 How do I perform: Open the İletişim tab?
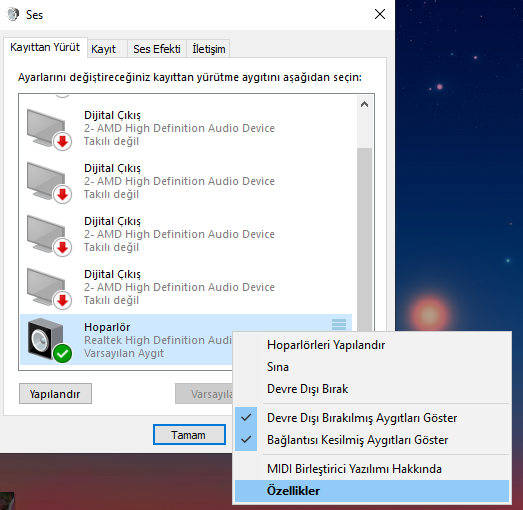click(208, 49)
